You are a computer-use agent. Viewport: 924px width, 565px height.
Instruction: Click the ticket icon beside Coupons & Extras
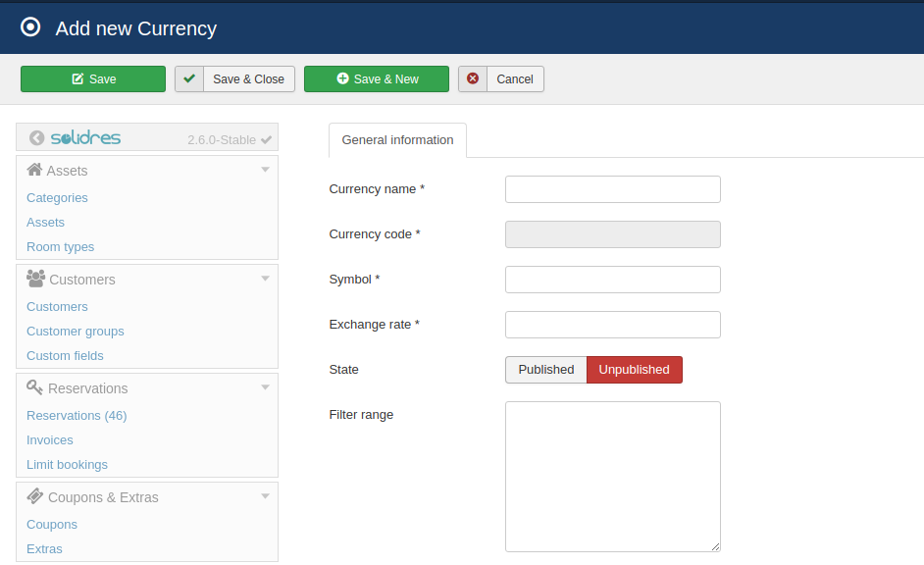coord(35,496)
